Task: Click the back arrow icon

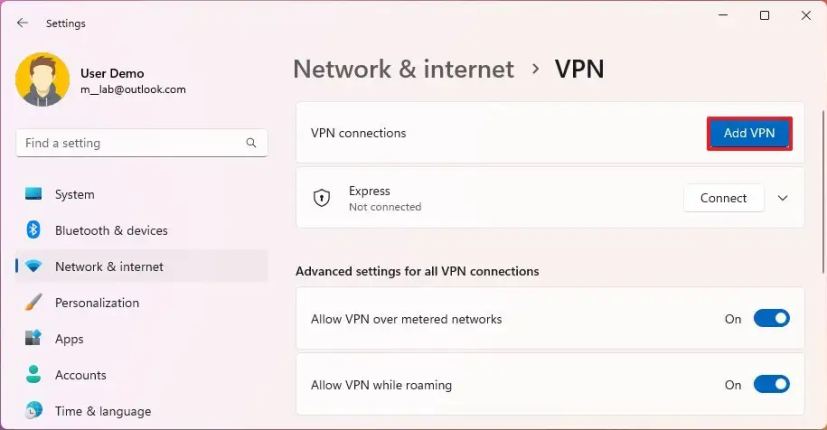Action: click(22, 23)
